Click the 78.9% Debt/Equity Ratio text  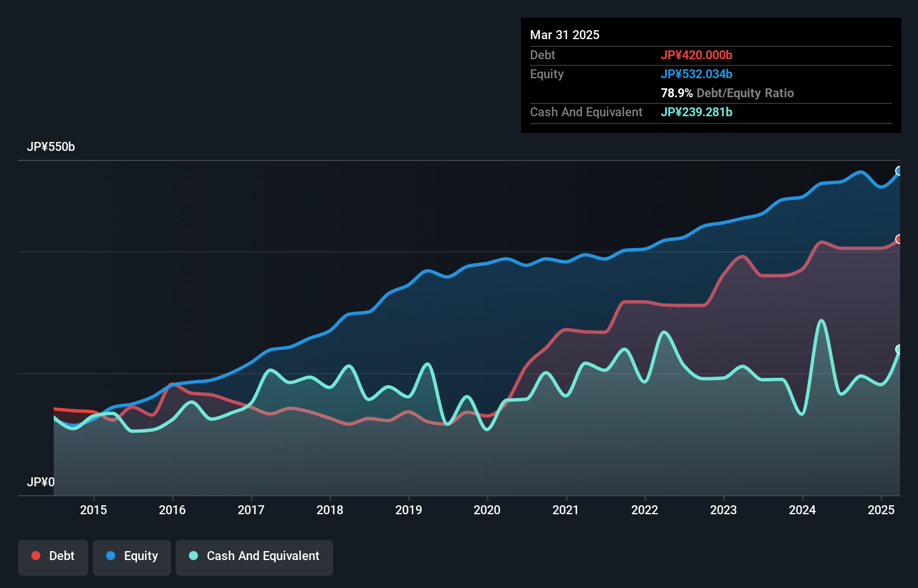click(x=727, y=93)
